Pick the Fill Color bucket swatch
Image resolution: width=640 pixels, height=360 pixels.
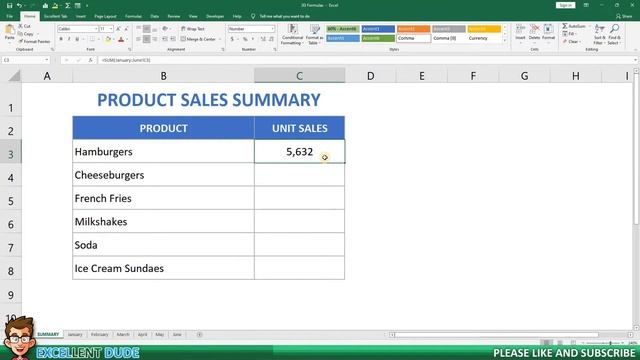point(108,39)
